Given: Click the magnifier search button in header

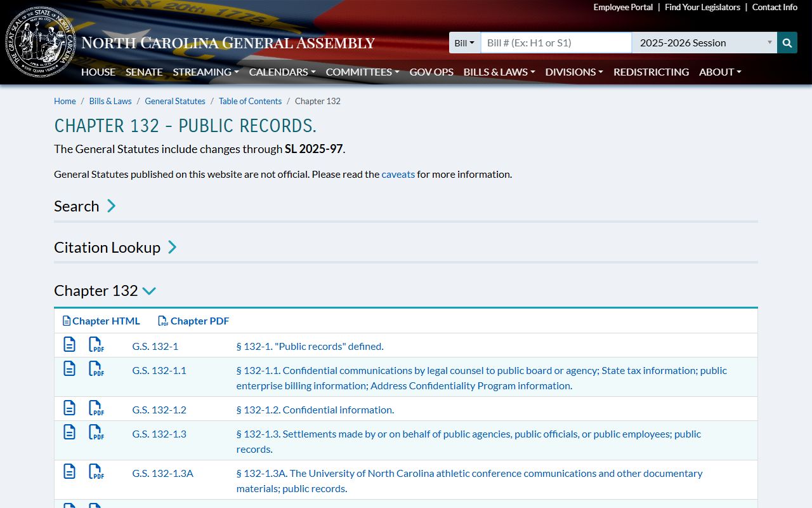Looking at the screenshot, I should click(787, 43).
